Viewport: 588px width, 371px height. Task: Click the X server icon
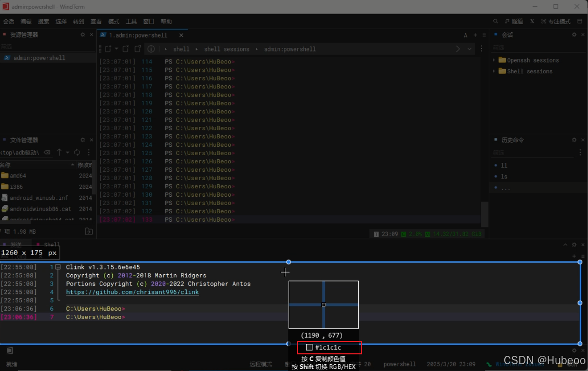pyautogui.click(x=532, y=21)
